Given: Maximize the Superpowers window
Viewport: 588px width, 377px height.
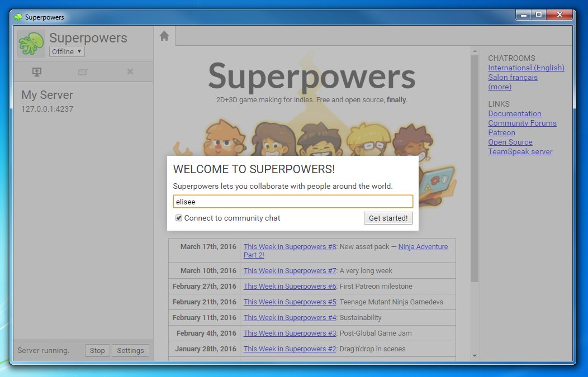Looking at the screenshot, I should point(539,15).
